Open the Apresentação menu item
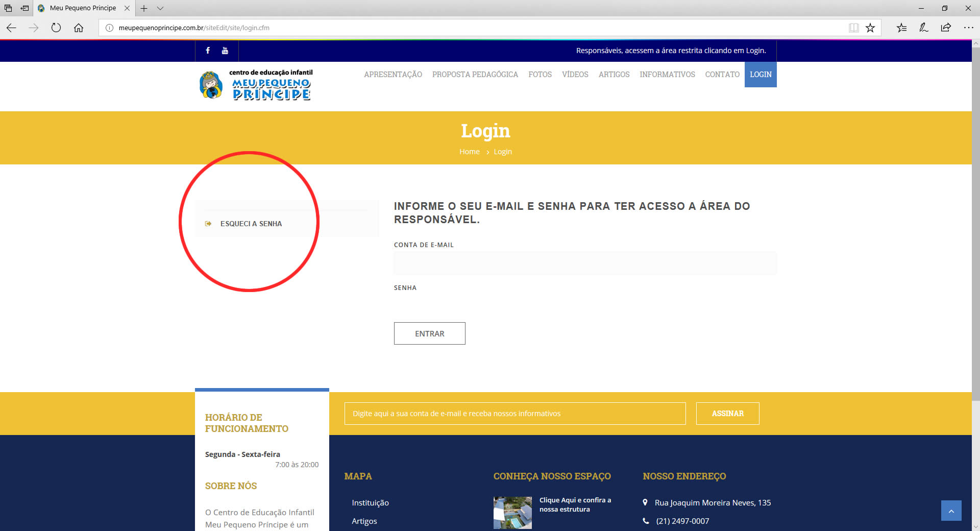 393,75
